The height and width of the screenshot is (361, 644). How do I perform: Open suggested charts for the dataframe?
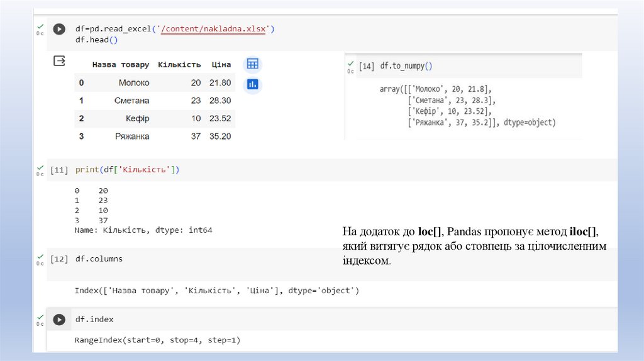pyautogui.click(x=253, y=84)
